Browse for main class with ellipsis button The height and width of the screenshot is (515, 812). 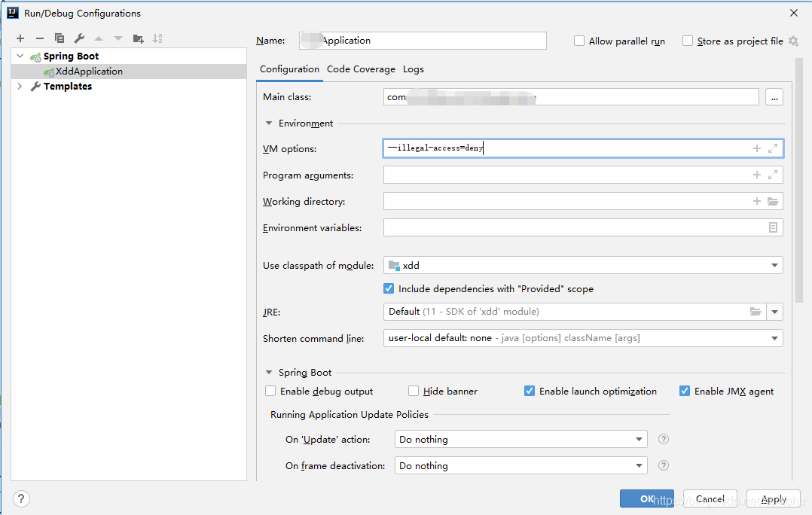(774, 97)
